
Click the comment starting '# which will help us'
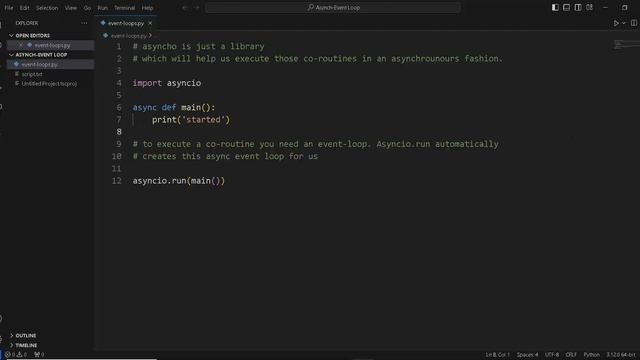(318, 59)
